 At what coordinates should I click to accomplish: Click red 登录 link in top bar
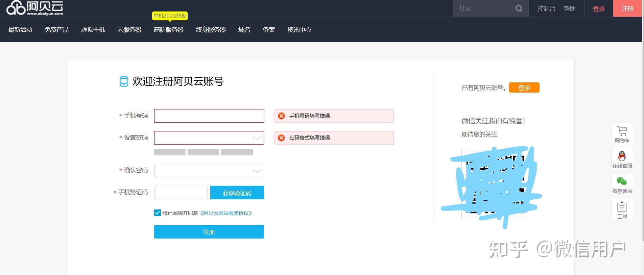tap(599, 8)
